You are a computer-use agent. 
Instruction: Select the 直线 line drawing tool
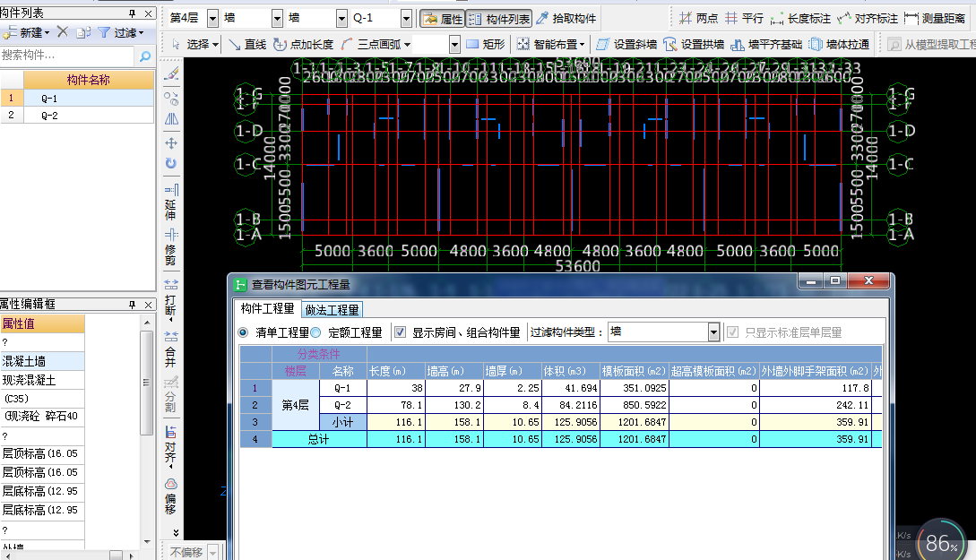[247, 44]
